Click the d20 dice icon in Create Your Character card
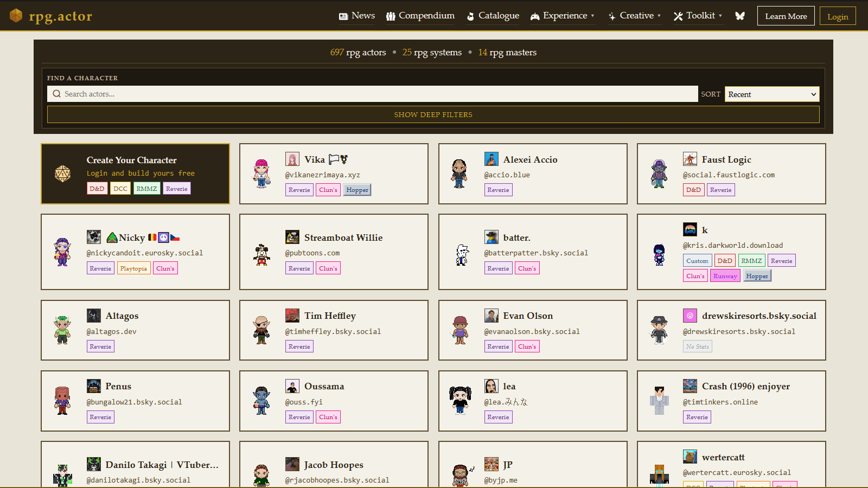The image size is (868, 488). click(63, 174)
